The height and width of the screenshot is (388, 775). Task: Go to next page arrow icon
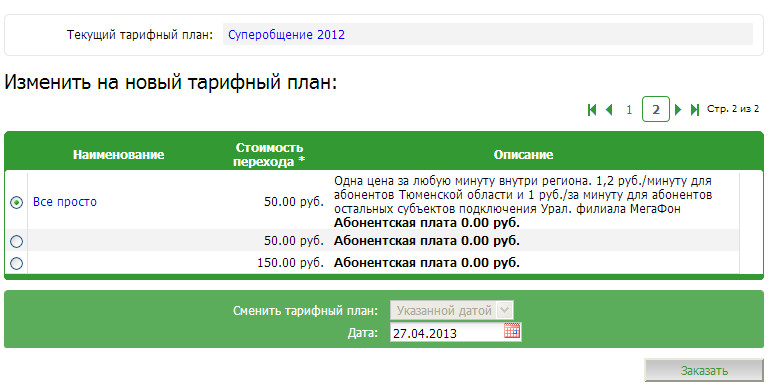point(678,109)
